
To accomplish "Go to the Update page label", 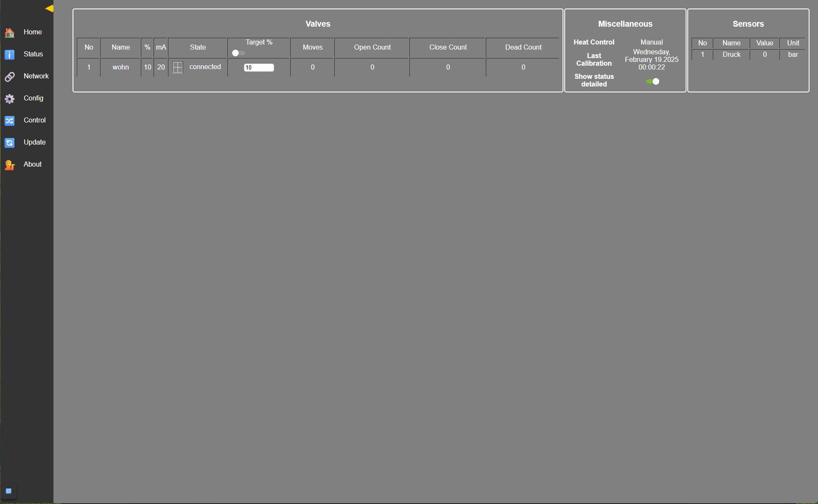I will [x=35, y=142].
